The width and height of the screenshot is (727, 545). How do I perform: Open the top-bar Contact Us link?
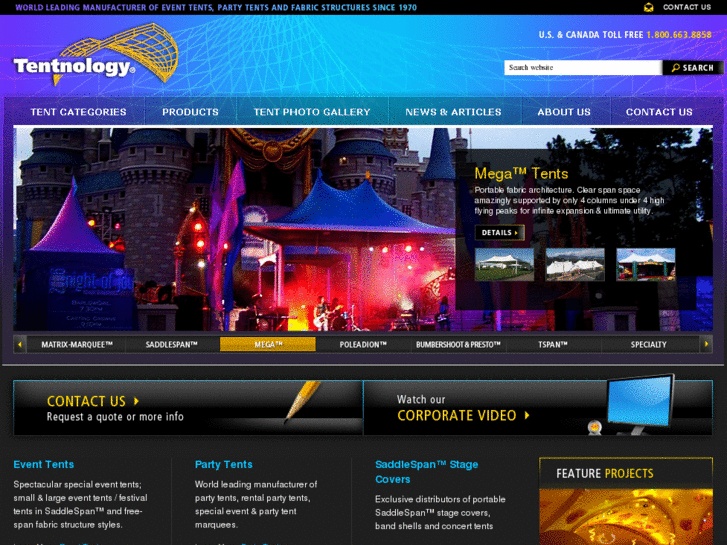pyautogui.click(x=687, y=7)
